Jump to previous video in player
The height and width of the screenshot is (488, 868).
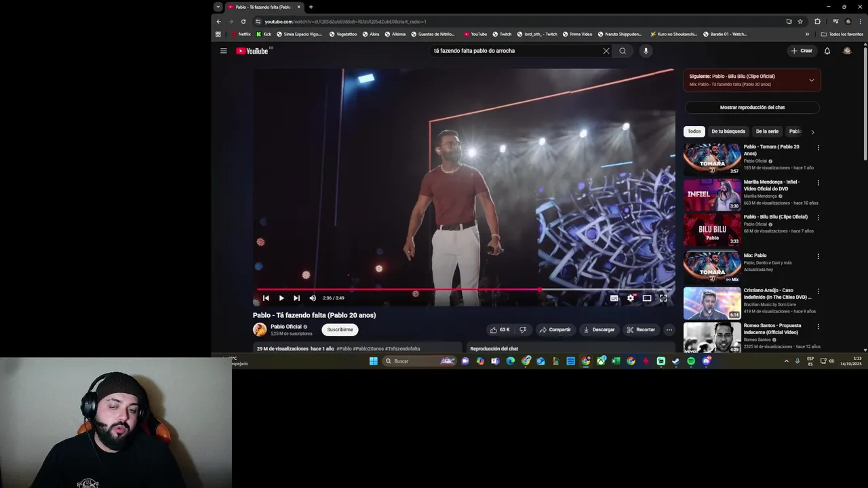tap(266, 298)
